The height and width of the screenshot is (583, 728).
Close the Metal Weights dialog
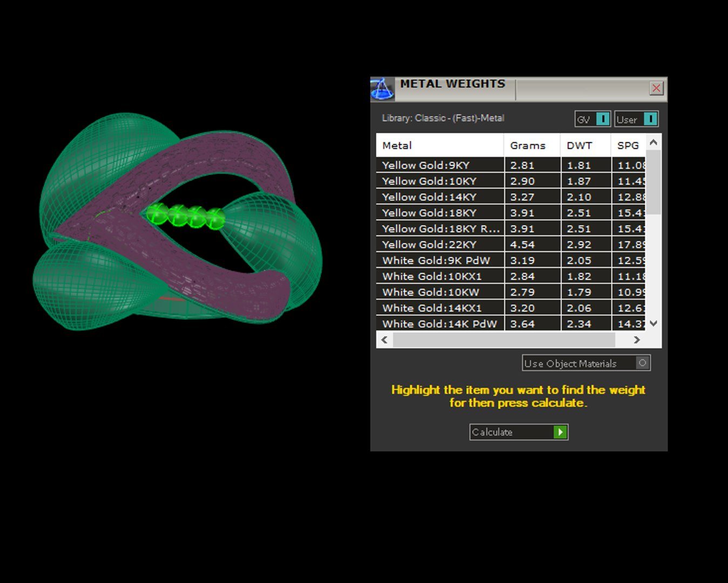tap(656, 88)
